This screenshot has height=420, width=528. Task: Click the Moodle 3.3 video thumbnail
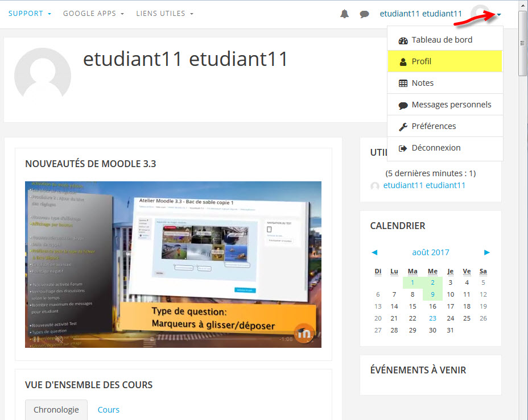[x=173, y=264]
